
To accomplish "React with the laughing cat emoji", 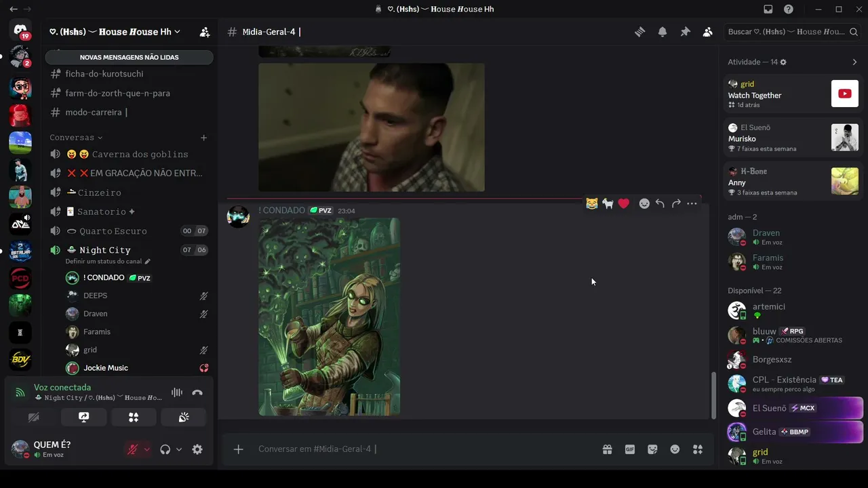I will pyautogui.click(x=592, y=203).
